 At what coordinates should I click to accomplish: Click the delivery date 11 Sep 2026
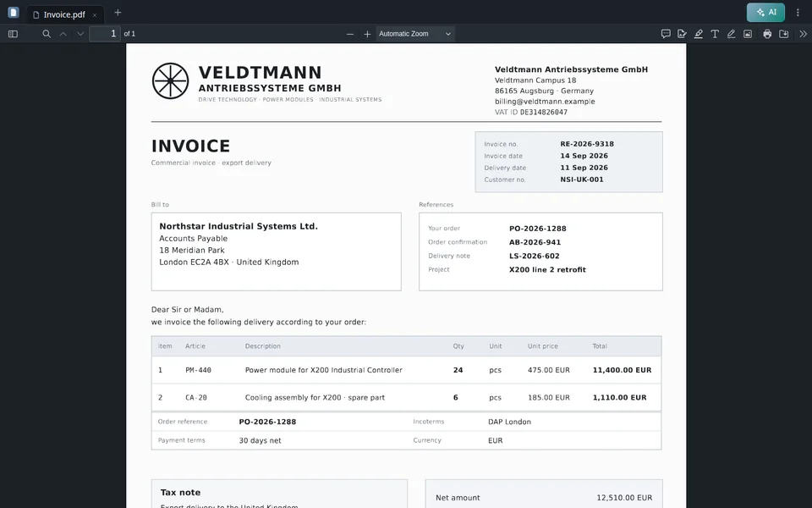pyautogui.click(x=584, y=168)
